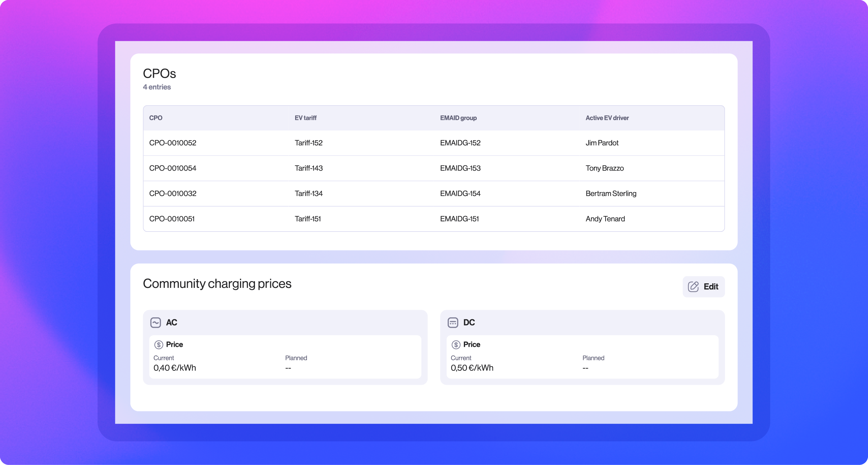The image size is (868, 465).
Task: Click the 4 entries label
Action: (157, 87)
